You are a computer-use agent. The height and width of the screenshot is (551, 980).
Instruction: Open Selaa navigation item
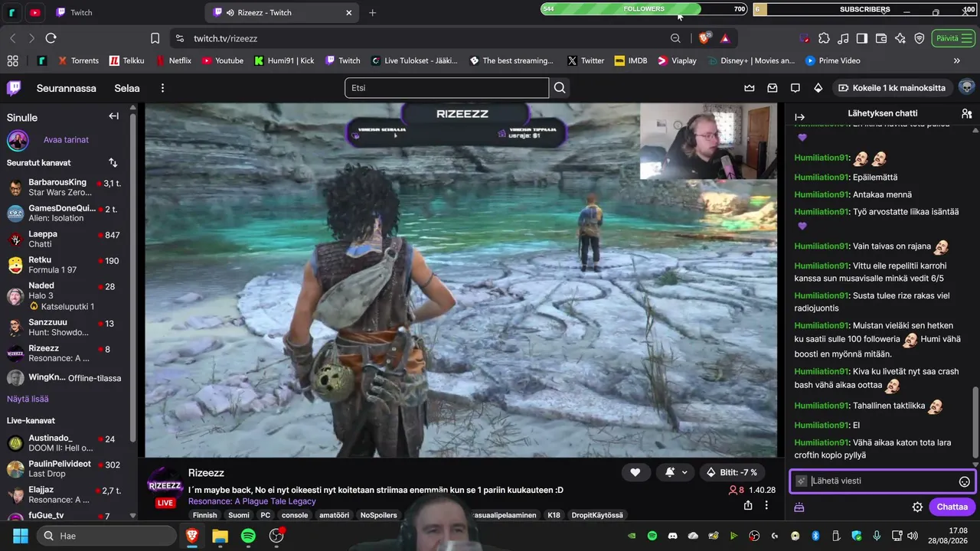point(127,88)
